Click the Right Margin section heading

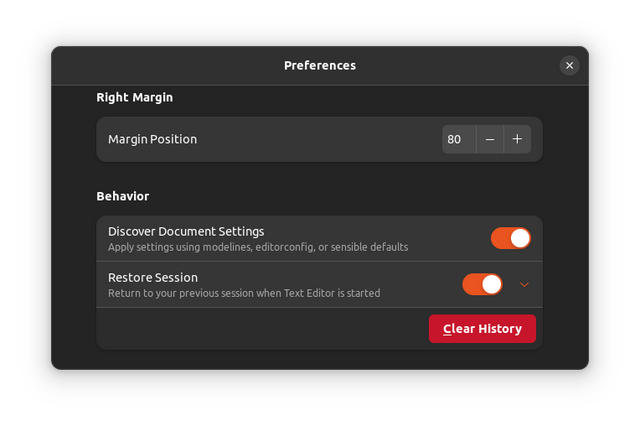pyautogui.click(x=135, y=98)
